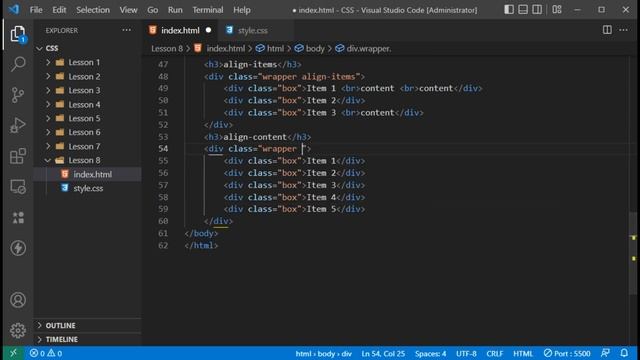Click the feedback icon in status bar

606,353
